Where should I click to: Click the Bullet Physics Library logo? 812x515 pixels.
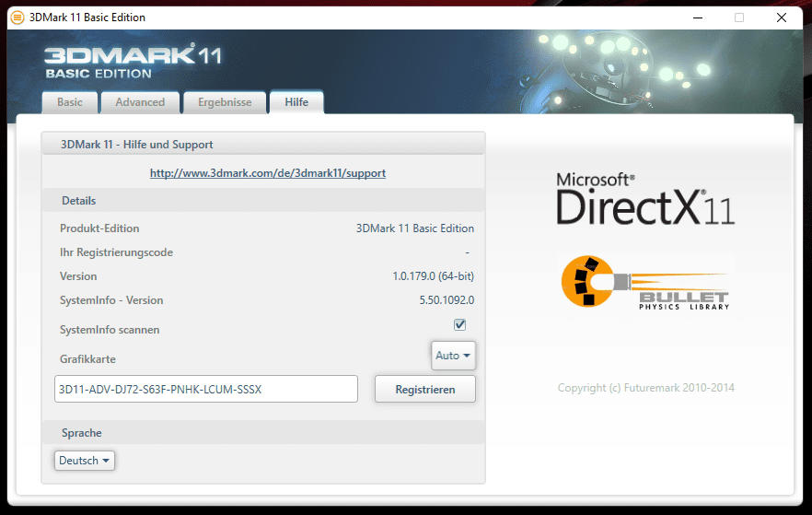click(645, 283)
